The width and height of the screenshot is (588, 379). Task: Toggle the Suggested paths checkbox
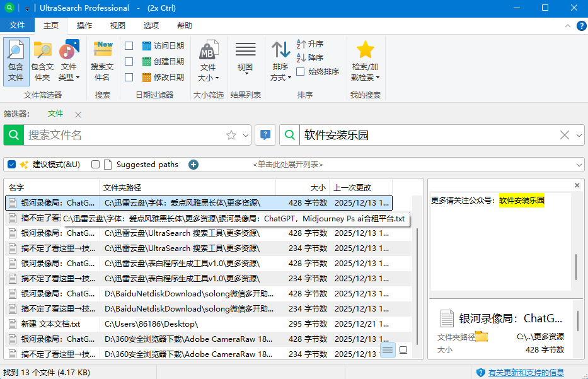tap(96, 165)
